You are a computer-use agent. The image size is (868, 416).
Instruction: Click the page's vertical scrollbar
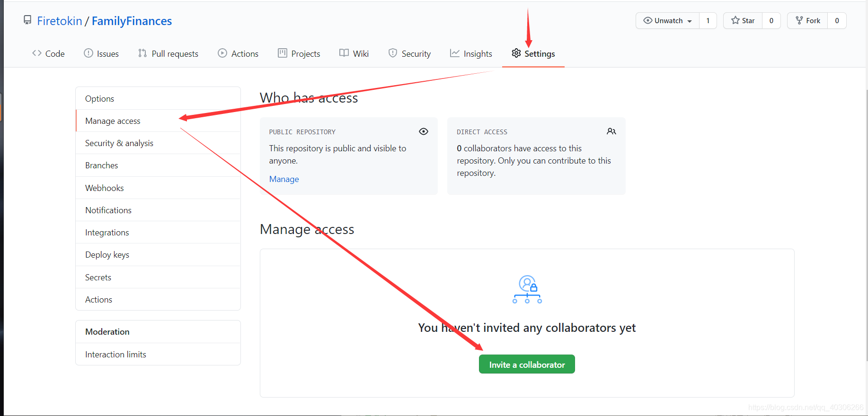866,225
